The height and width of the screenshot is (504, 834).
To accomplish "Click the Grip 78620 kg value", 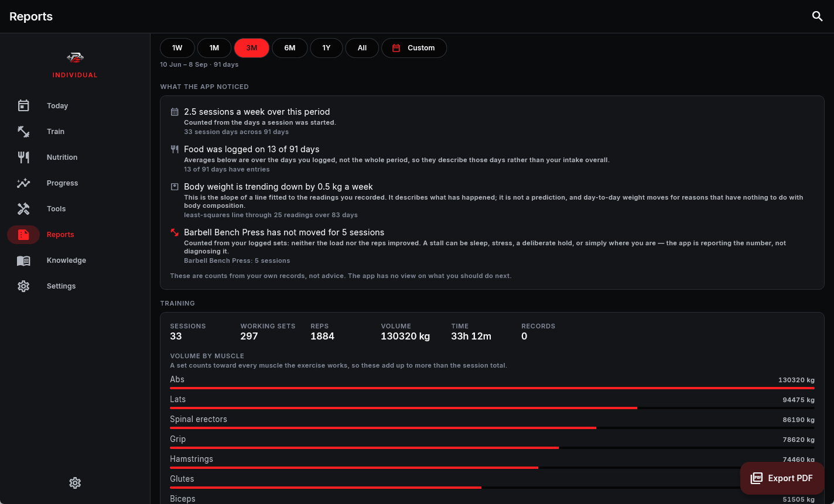I will [x=798, y=440].
